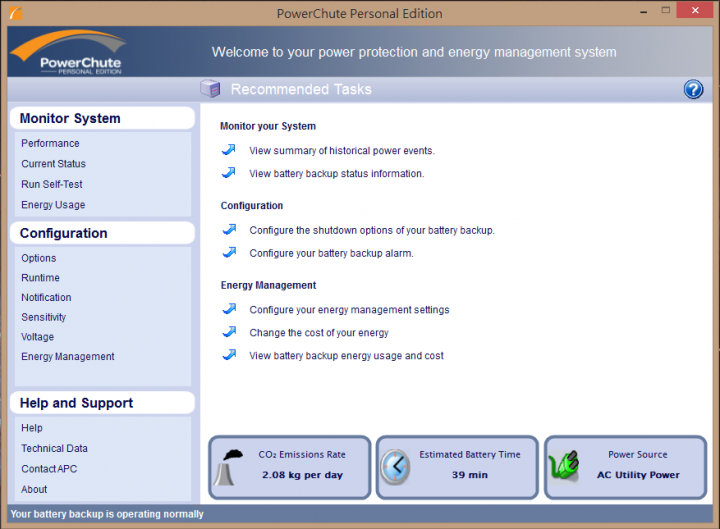Image resolution: width=720 pixels, height=529 pixels.
Task: Click the '2.08 kg per day' emissions value
Action: tap(302, 475)
